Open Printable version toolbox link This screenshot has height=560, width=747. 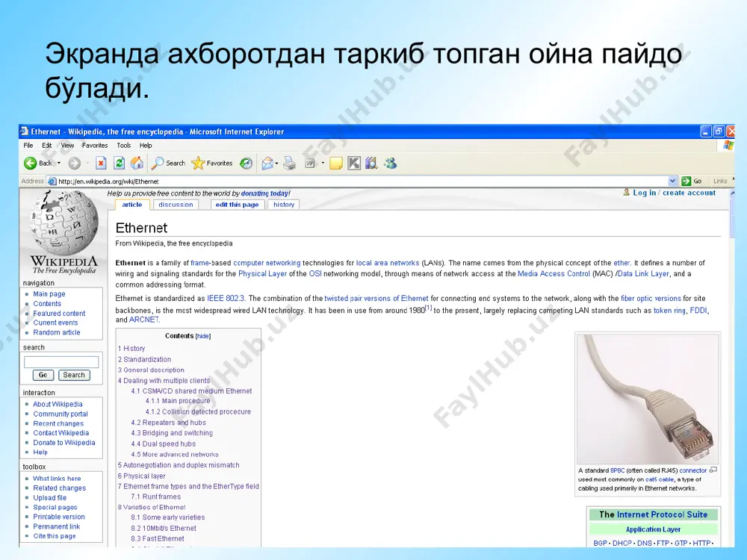click(x=58, y=517)
